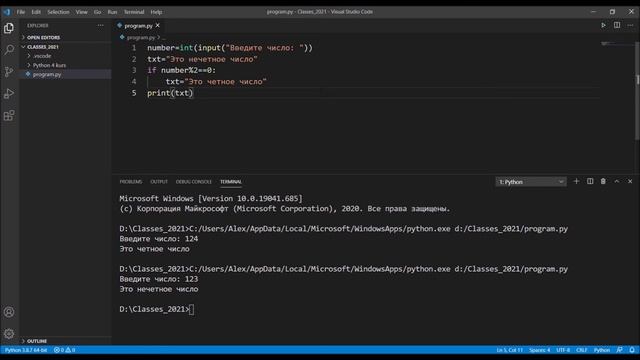Select language mode Python in status bar
The height and width of the screenshot is (360, 640).
point(602,350)
